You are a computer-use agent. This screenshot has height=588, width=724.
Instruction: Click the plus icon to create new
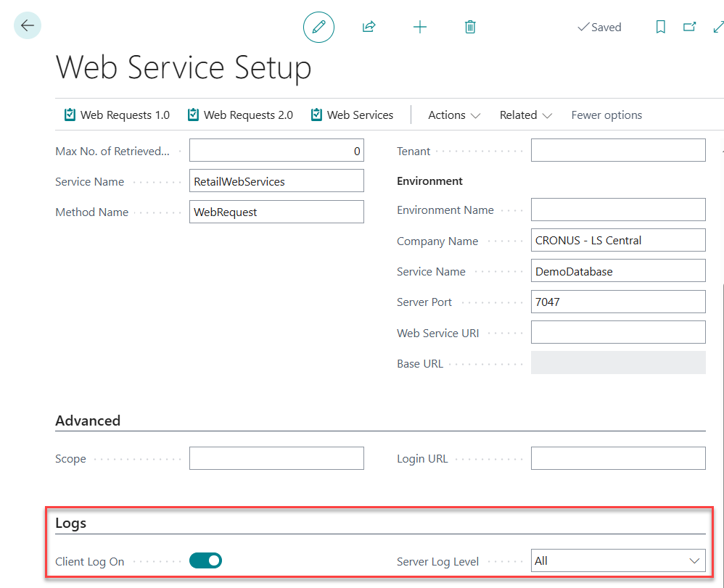tap(420, 28)
